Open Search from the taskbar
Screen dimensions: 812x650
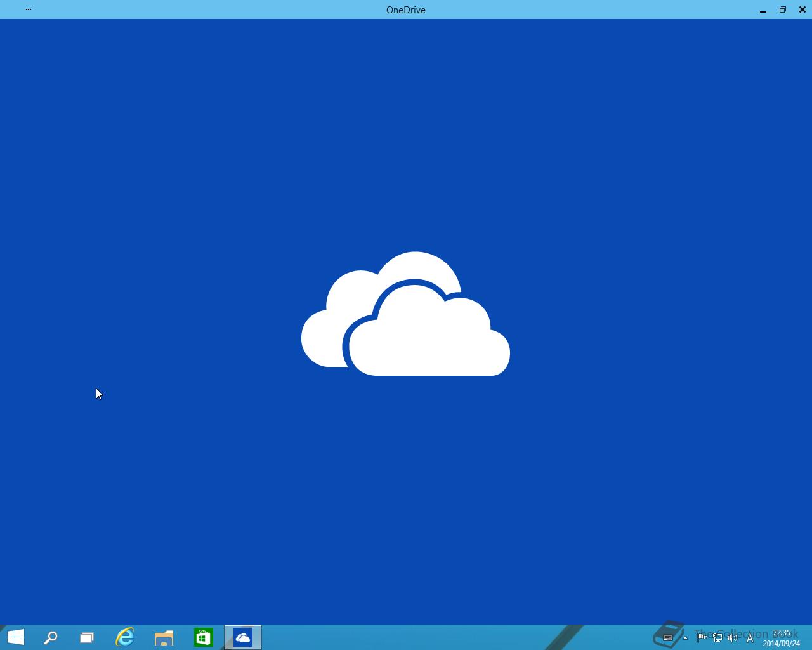(x=51, y=637)
